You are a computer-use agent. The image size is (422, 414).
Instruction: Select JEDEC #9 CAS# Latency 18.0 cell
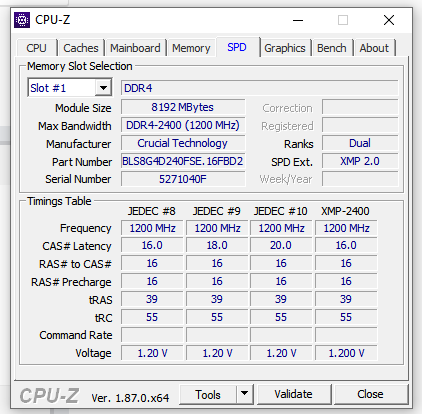tap(217, 246)
